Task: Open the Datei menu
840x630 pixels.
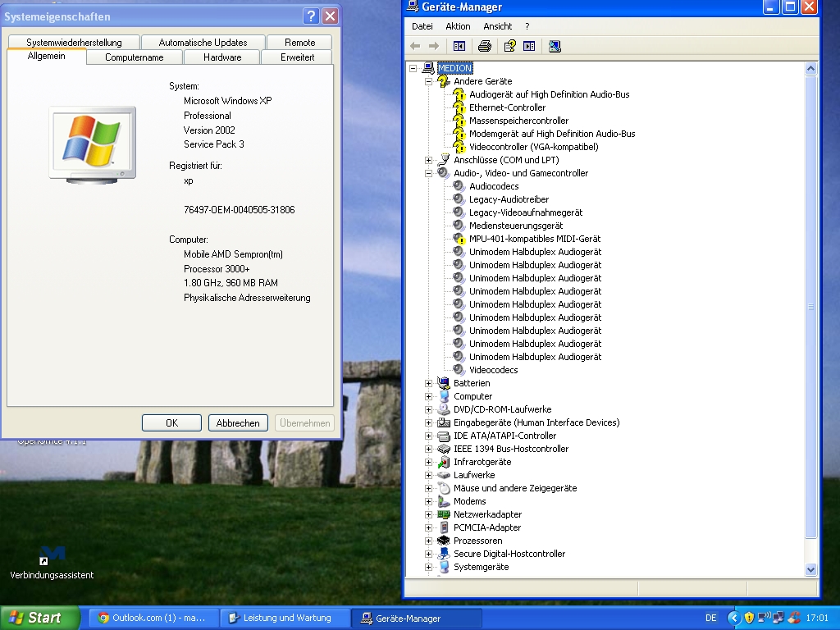Action: (422, 26)
